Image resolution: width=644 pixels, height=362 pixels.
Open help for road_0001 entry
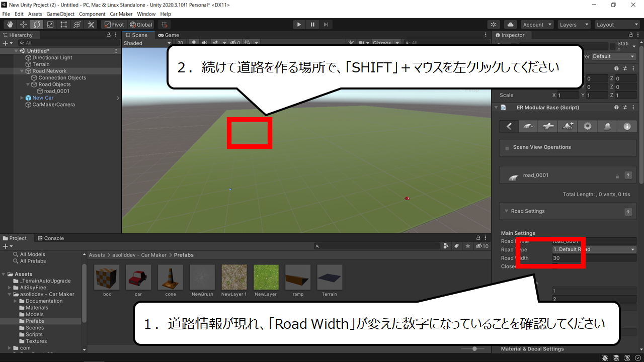(x=628, y=175)
